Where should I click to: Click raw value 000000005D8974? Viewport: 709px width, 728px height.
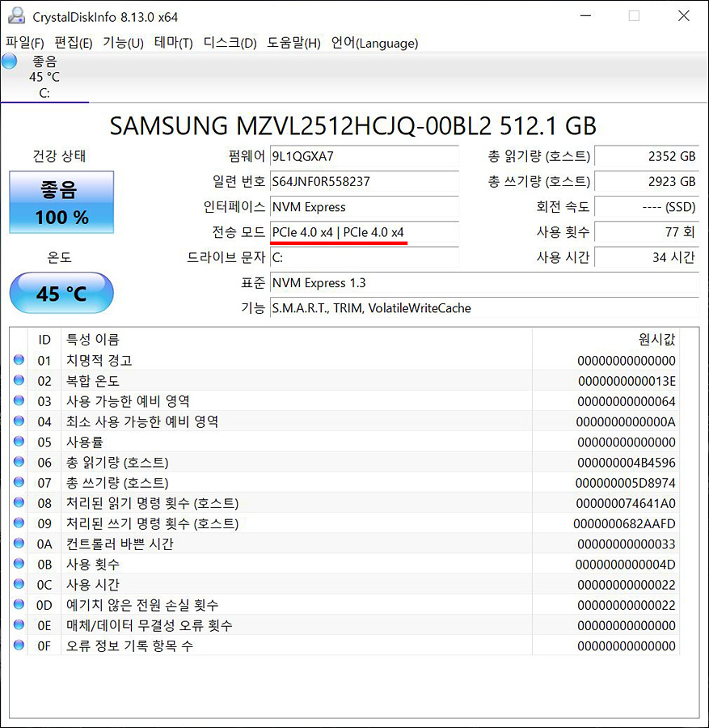pyautogui.click(x=626, y=483)
